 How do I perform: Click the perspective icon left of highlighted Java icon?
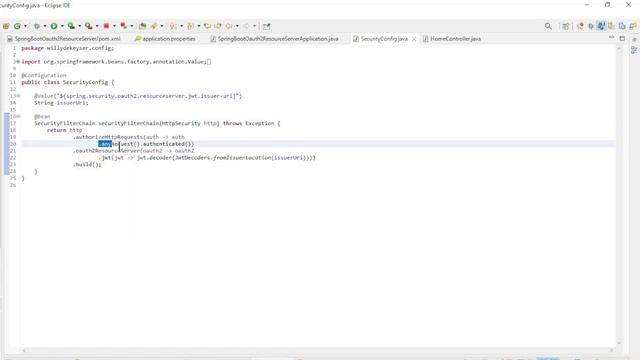[591, 27]
